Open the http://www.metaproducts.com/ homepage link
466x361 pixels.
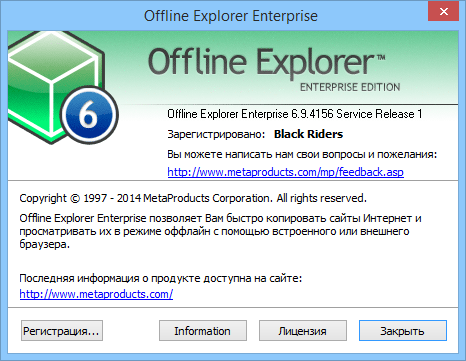coord(96,294)
